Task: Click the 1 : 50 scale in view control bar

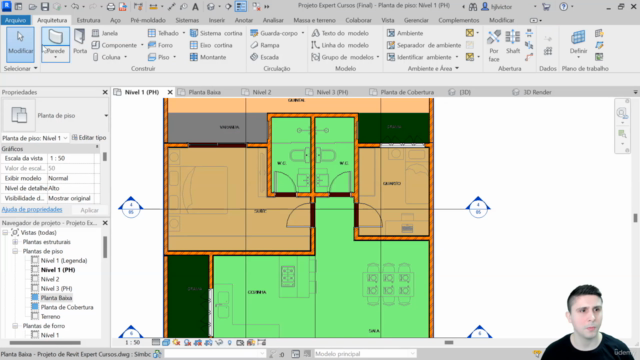Action: pyautogui.click(x=132, y=343)
